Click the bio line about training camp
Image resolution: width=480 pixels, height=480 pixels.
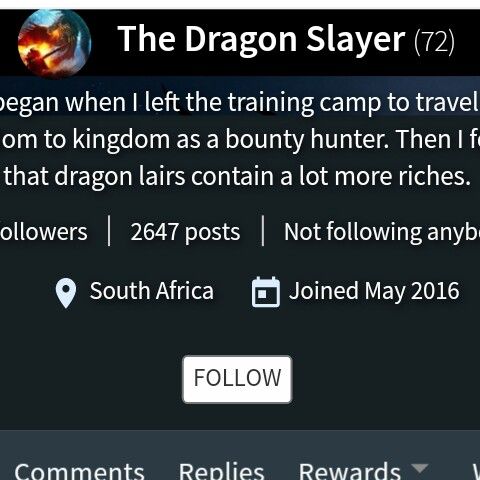pos(240,102)
